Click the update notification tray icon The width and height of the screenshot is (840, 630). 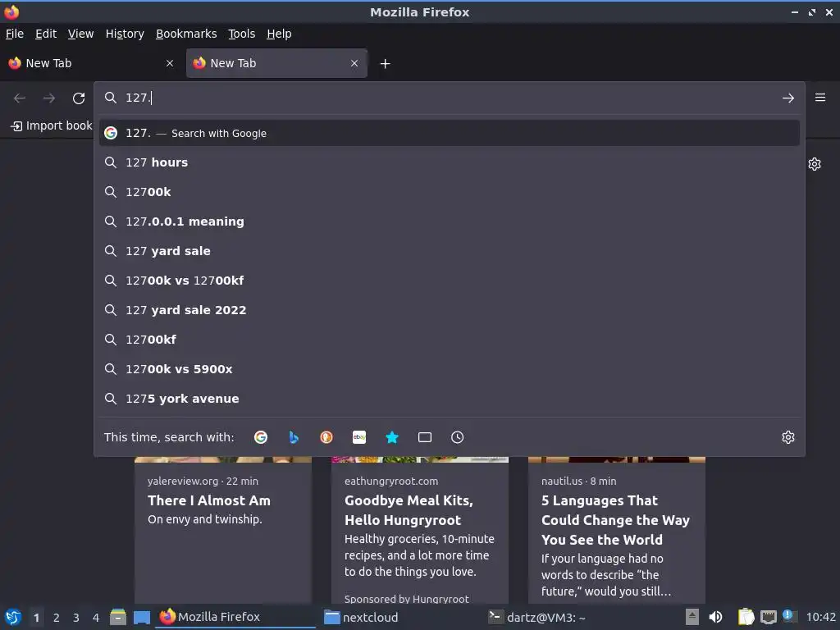coord(788,615)
